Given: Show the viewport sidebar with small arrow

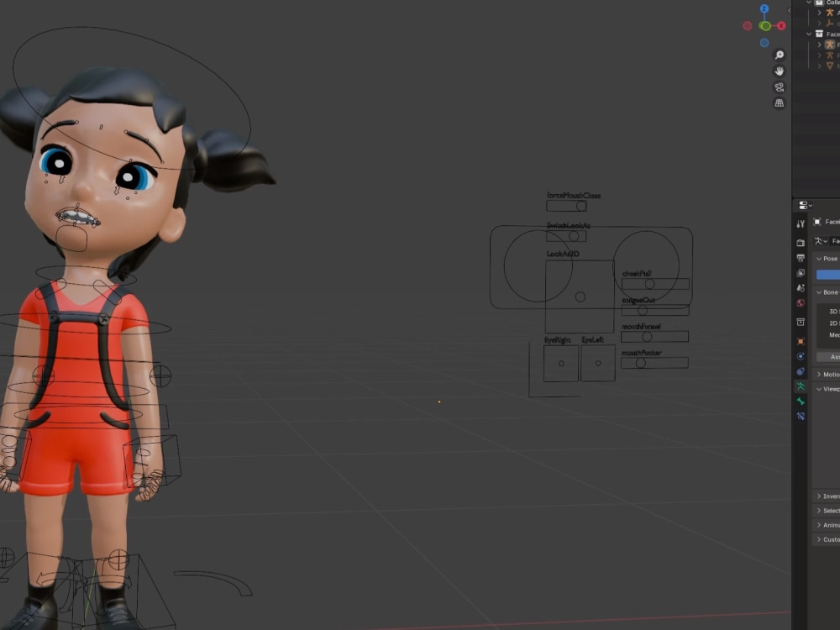Looking at the screenshot, I should click(x=789, y=10).
